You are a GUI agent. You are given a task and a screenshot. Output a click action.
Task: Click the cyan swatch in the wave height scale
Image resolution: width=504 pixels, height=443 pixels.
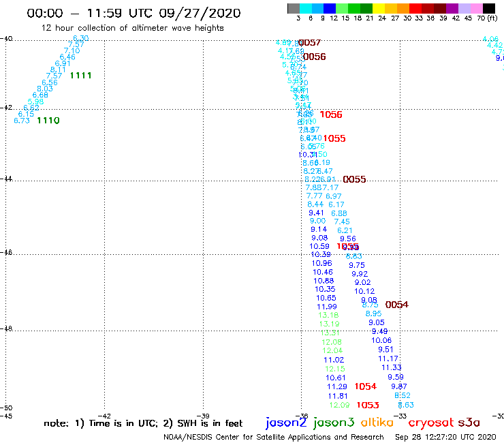305,8
